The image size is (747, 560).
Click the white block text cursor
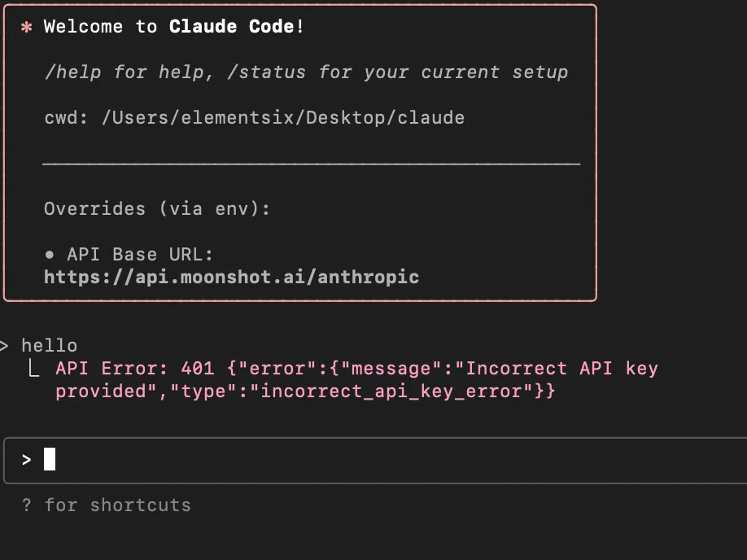[50, 459]
